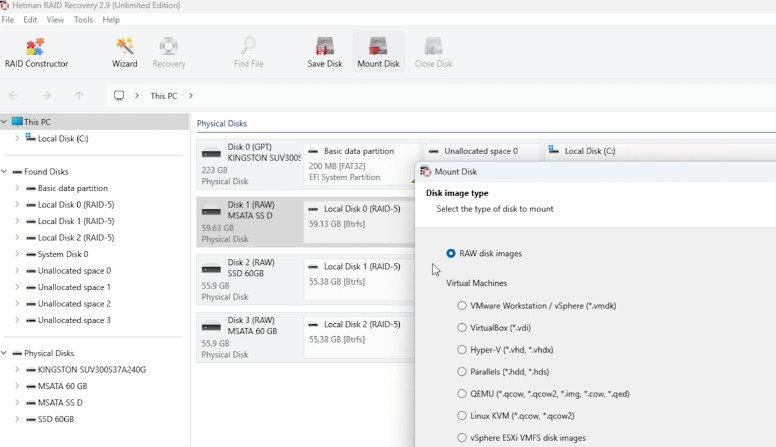Open the RAID Constructor tool

pos(36,52)
